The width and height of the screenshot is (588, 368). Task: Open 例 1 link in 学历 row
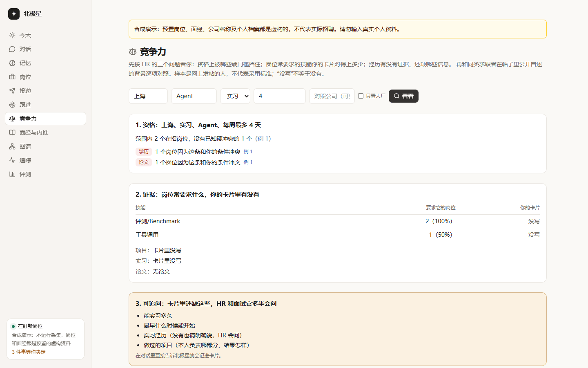248,152
